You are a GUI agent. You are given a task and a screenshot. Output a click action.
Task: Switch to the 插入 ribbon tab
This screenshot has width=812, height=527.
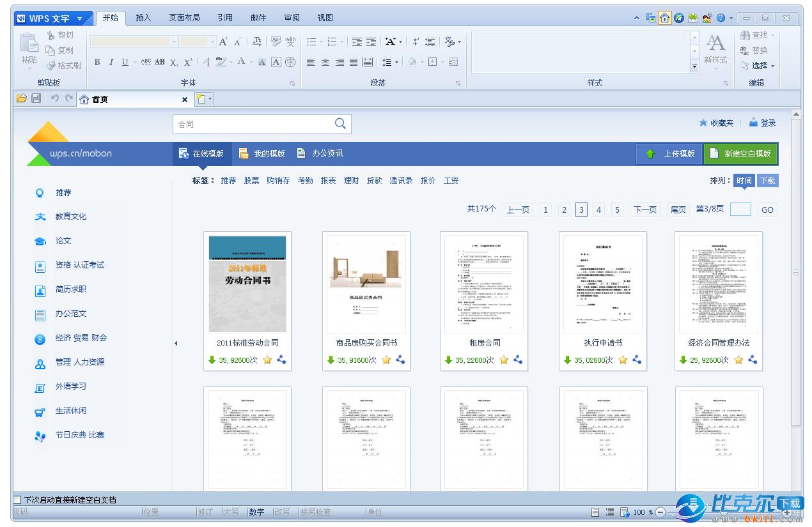143,18
